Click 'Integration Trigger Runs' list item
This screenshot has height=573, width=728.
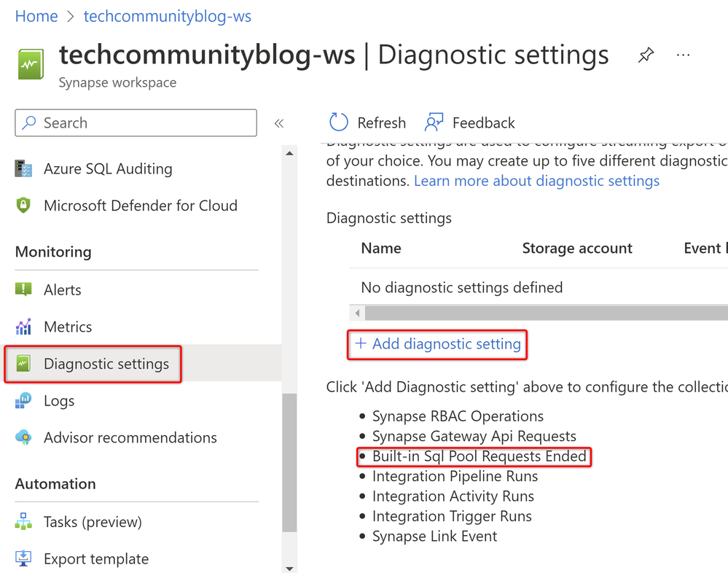(452, 516)
